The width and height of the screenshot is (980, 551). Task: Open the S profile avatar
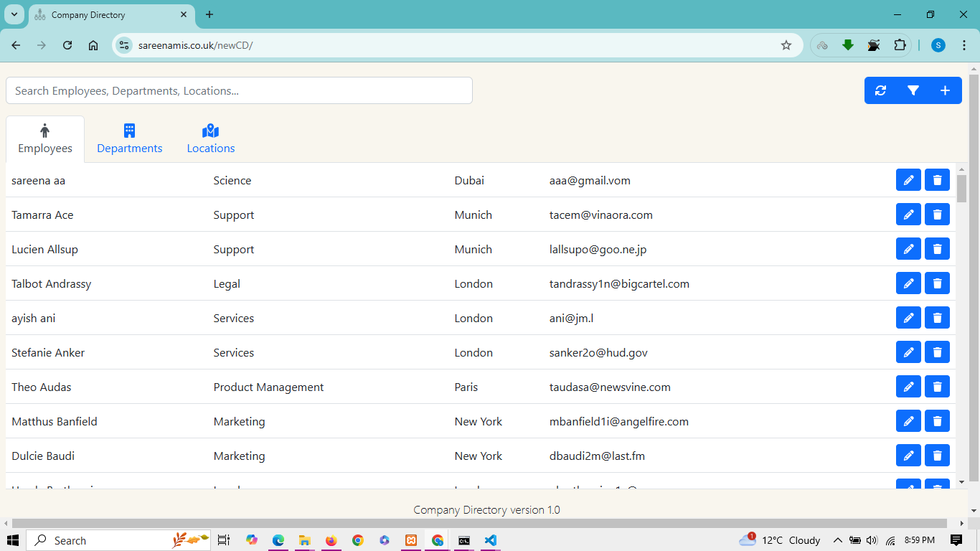click(938, 45)
